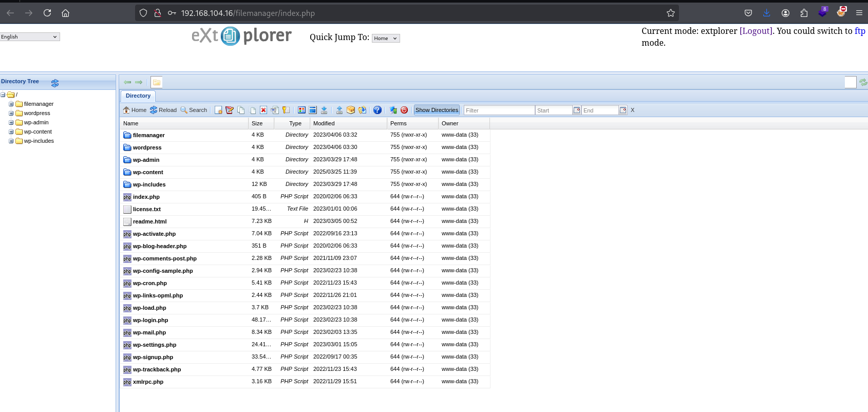Open Help with the question mark icon
868x412 pixels.
tap(378, 110)
